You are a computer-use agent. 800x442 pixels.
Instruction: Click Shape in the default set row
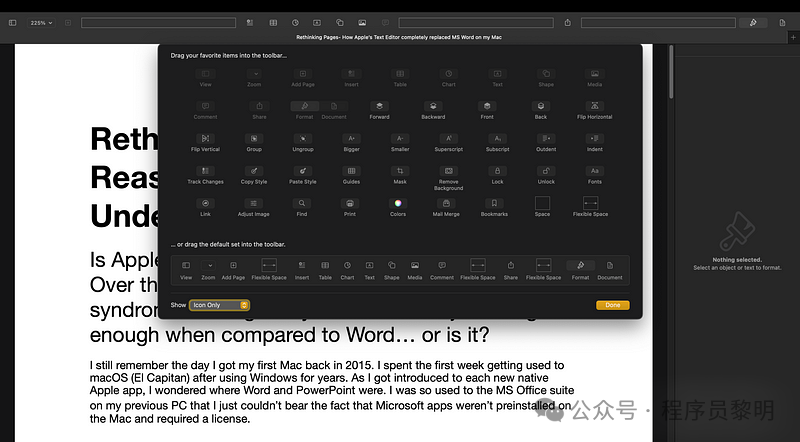click(x=392, y=265)
